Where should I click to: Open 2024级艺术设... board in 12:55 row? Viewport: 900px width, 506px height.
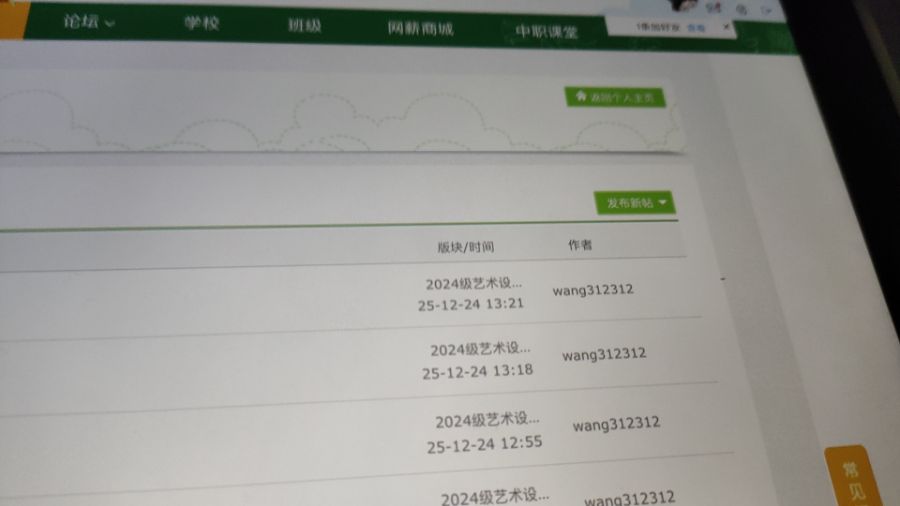click(487, 420)
